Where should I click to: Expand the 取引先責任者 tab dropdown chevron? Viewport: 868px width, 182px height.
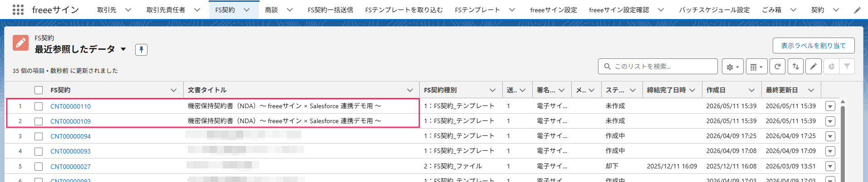coord(197,10)
